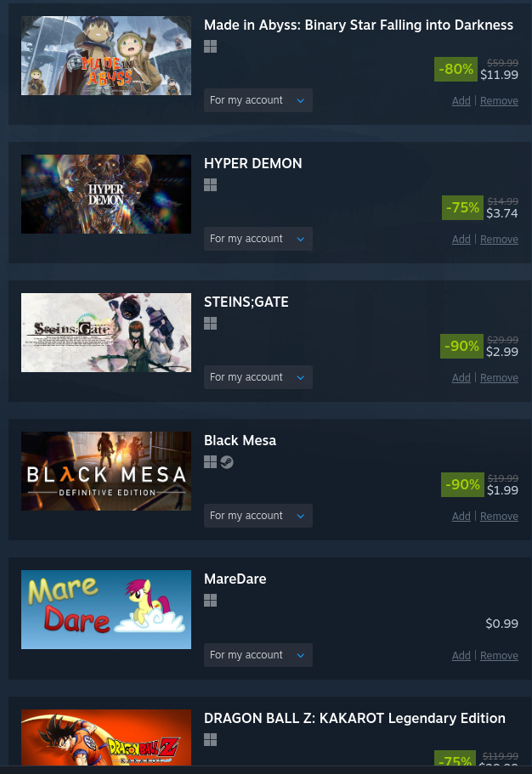
Task: Open purchase option dropdown for Black Mesa
Action: 258,516
